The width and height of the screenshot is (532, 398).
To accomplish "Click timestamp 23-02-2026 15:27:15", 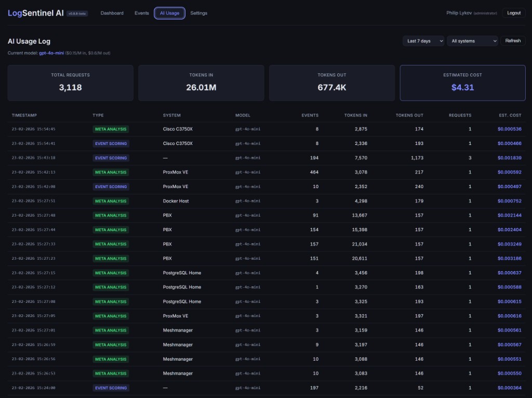I will click(33, 273).
